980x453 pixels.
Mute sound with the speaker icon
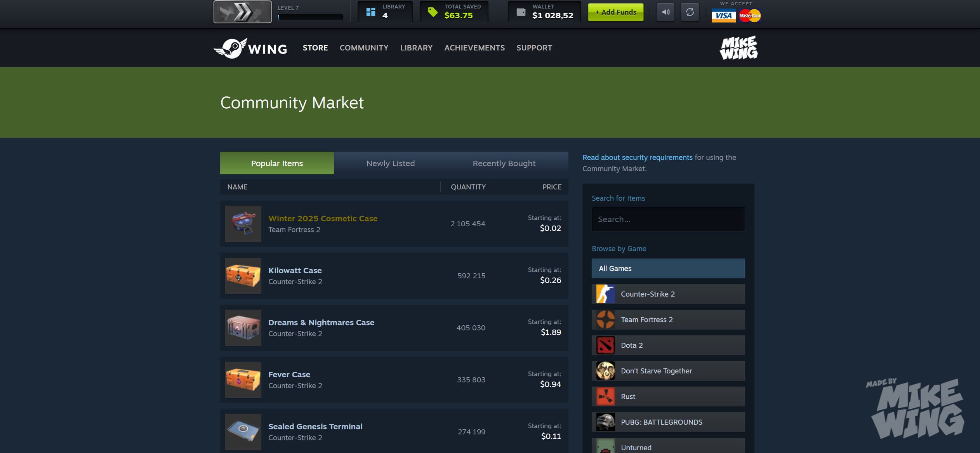[x=665, y=12]
